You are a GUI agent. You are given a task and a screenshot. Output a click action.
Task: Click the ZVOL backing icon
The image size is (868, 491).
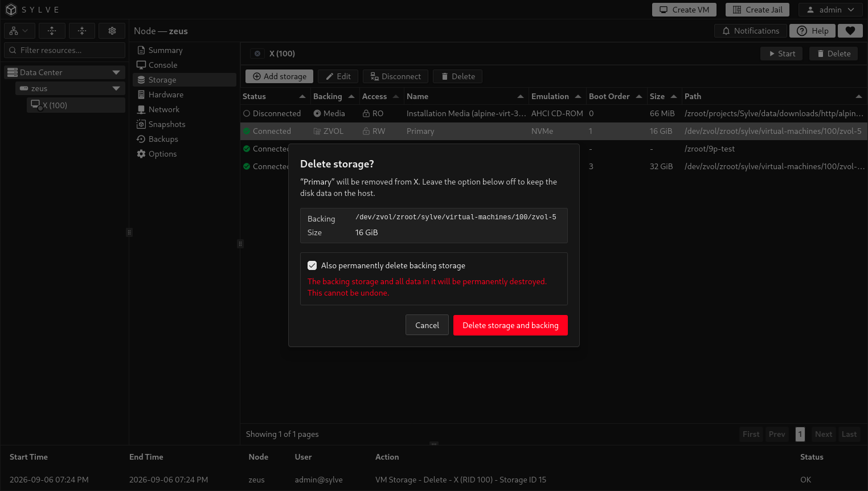tap(317, 131)
